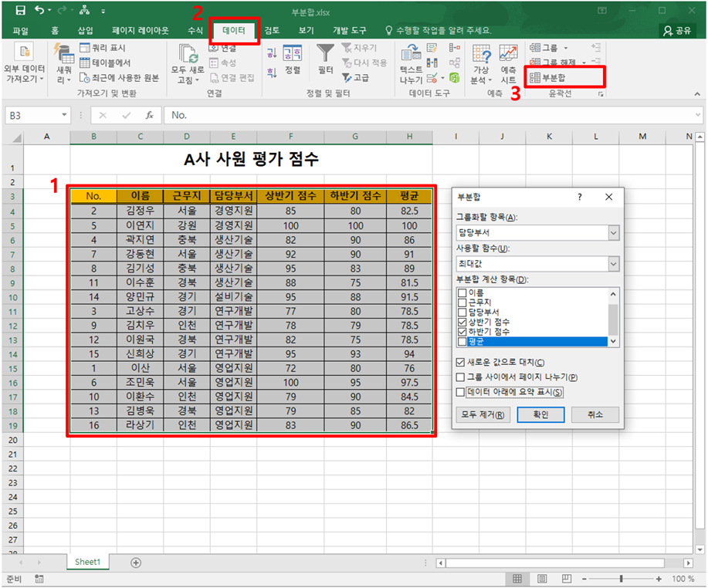Click the 가상 분석 what-if icon
The width and height of the screenshot is (708, 588).
click(481, 54)
